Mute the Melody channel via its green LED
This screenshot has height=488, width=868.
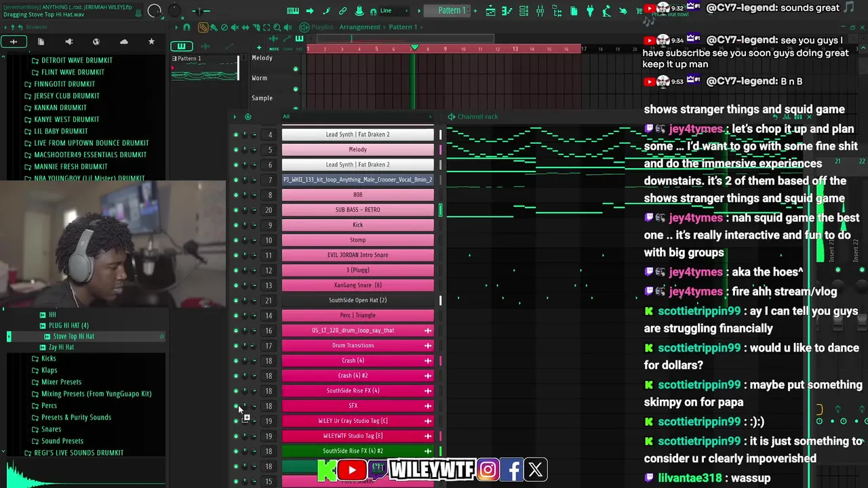pos(236,150)
